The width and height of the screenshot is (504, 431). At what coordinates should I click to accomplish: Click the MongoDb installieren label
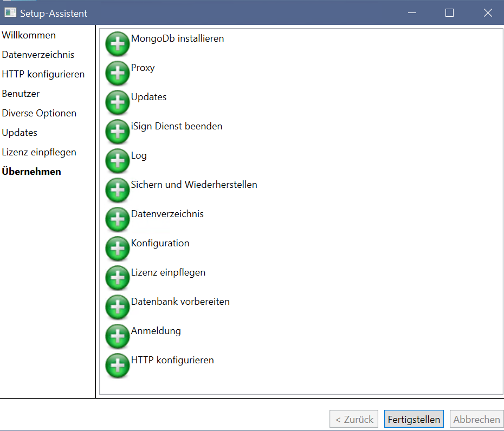click(x=177, y=38)
